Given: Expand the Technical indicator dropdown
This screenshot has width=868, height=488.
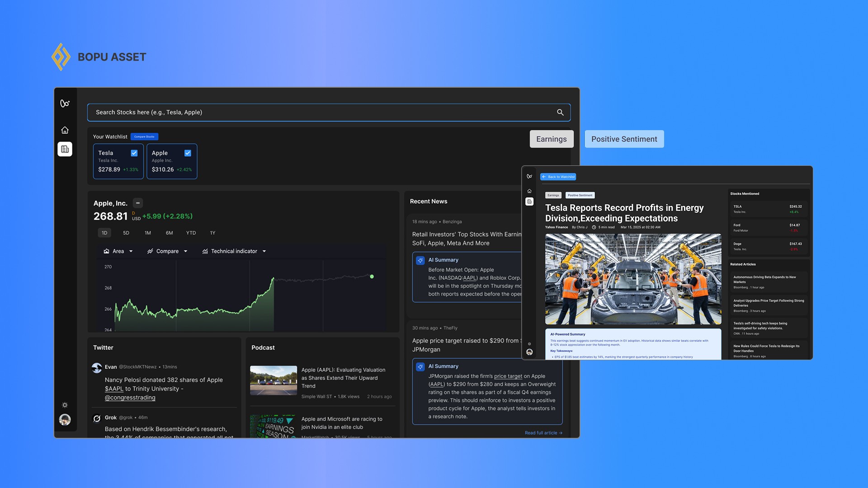Looking at the screenshot, I should [x=234, y=251].
